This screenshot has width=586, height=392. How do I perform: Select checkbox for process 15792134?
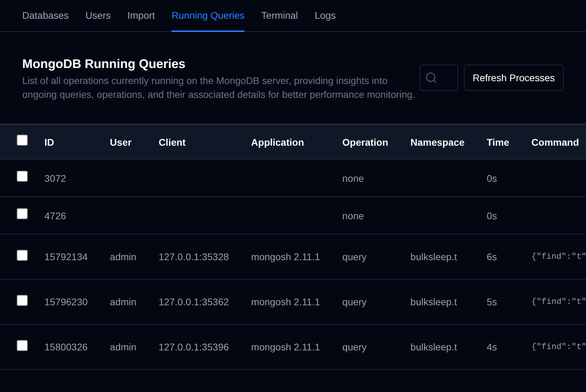(x=22, y=255)
